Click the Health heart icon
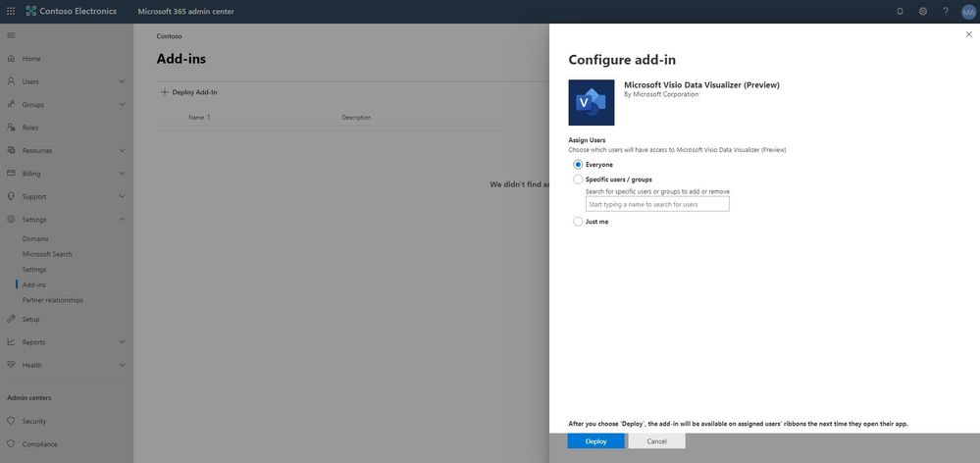The width and height of the screenshot is (980, 463). (11, 365)
